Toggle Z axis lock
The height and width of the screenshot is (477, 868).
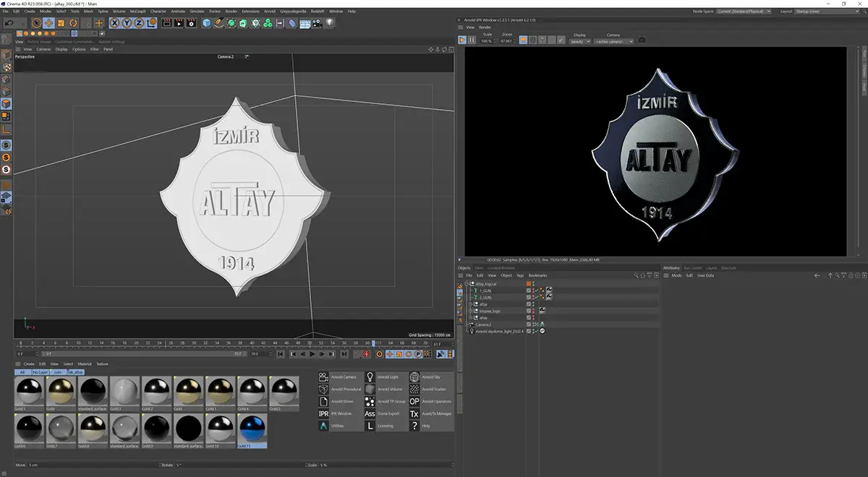[x=139, y=23]
